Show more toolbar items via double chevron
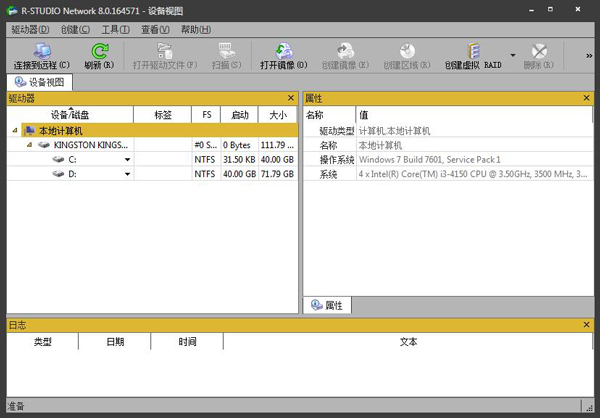 (589, 56)
